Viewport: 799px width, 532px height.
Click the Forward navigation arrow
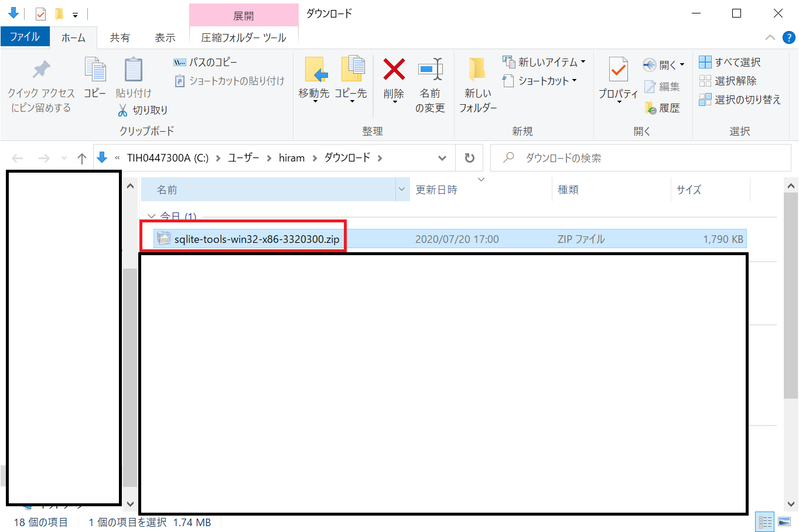coord(44,158)
